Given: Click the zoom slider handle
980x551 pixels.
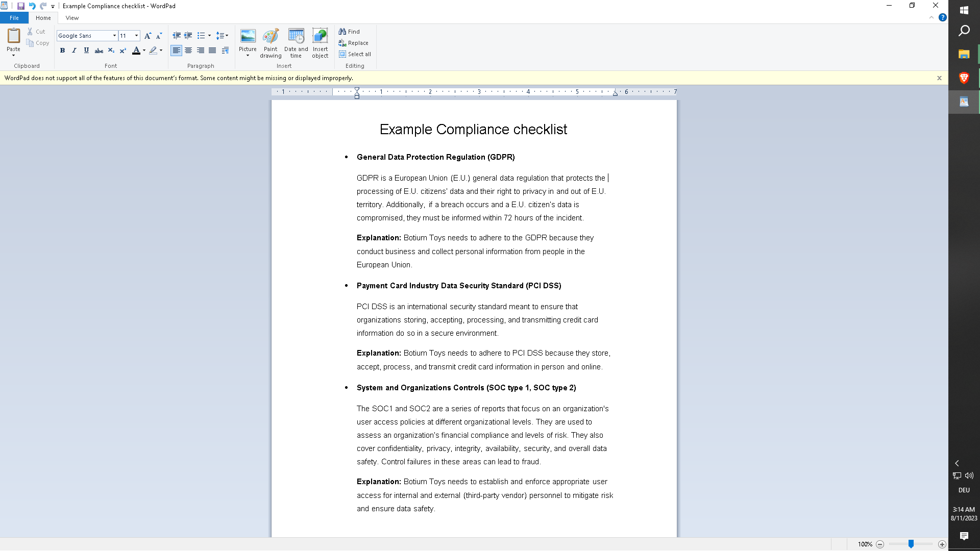Looking at the screenshot, I should point(911,544).
